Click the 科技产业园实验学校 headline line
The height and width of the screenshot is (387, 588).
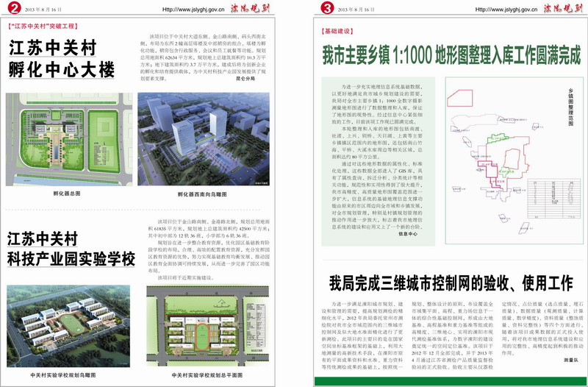coord(71,260)
